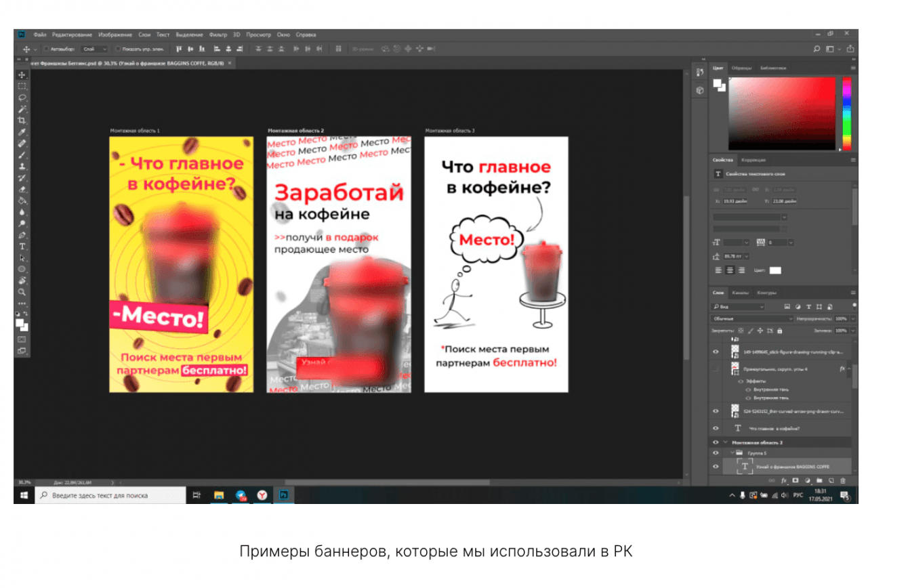
Task: Select the History Brush tool
Action: tap(22, 178)
